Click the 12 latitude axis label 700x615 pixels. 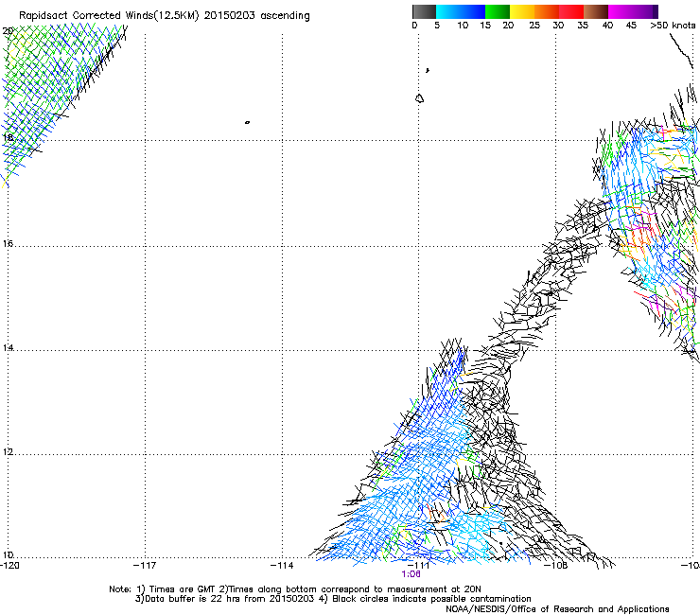8,451
